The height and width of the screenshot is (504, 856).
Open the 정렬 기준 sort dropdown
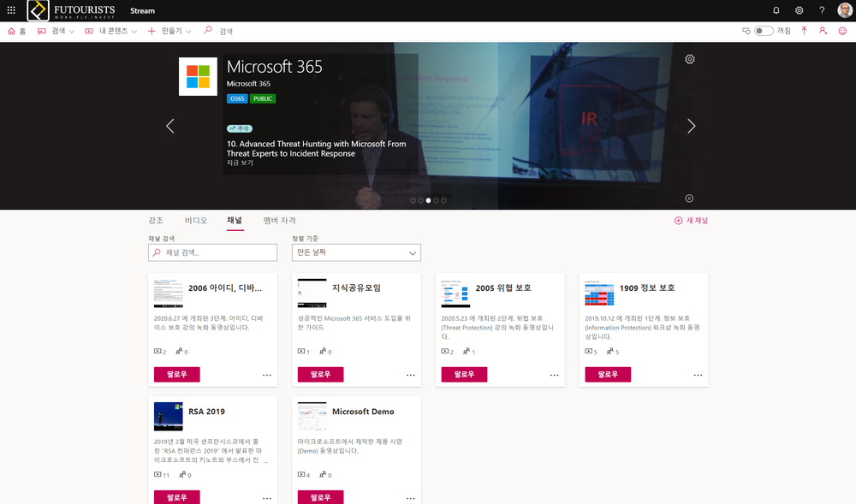point(356,252)
